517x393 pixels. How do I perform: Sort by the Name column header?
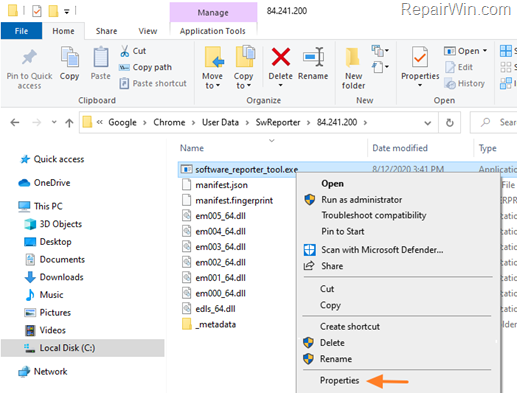192,148
